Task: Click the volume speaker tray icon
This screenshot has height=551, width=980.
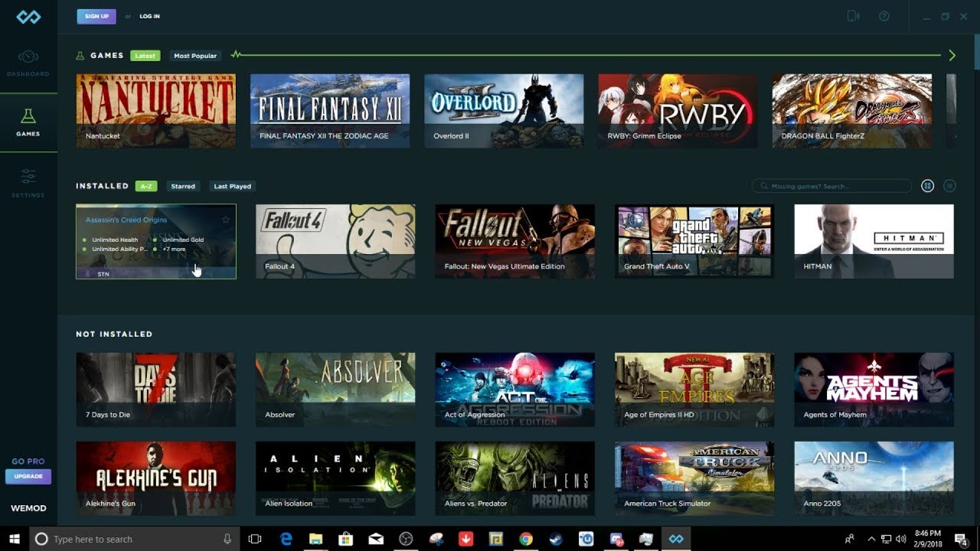Action: (x=900, y=539)
